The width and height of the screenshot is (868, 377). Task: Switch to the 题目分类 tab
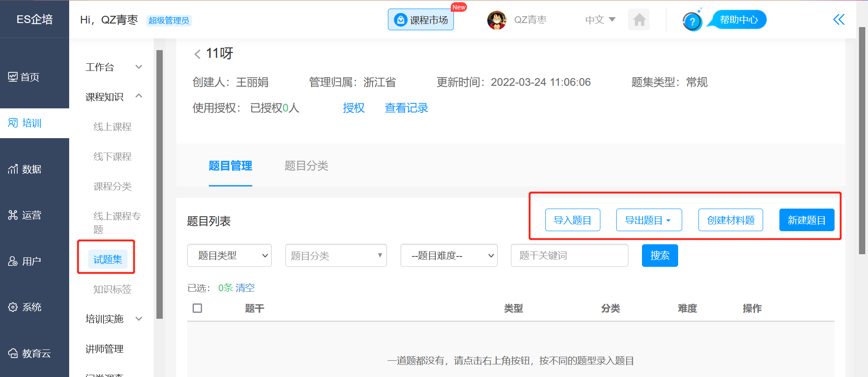tap(306, 166)
